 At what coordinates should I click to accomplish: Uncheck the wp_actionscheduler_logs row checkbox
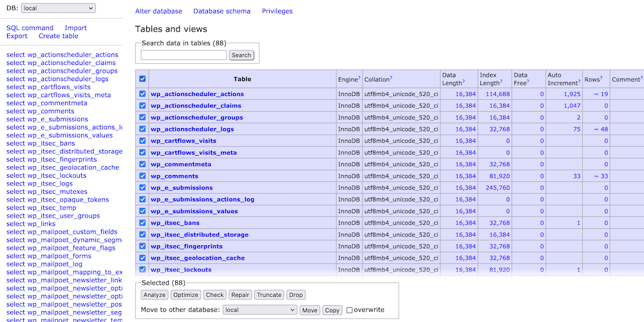coord(142,129)
